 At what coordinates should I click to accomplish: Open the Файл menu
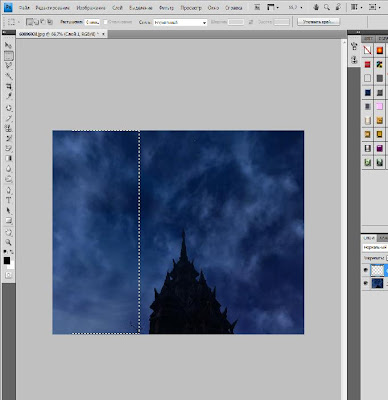click(24, 8)
